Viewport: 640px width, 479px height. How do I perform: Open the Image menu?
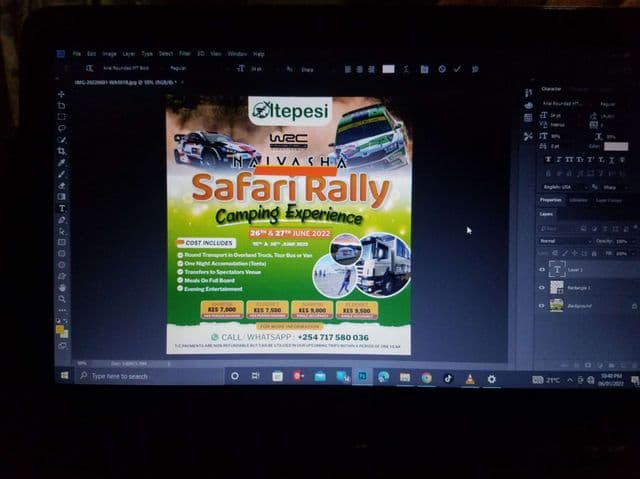tap(109, 53)
